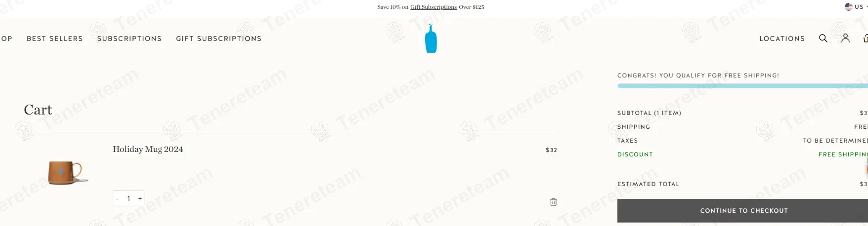Click the Blue Bottle logo
Screen dimensions: 868x226
click(431, 38)
